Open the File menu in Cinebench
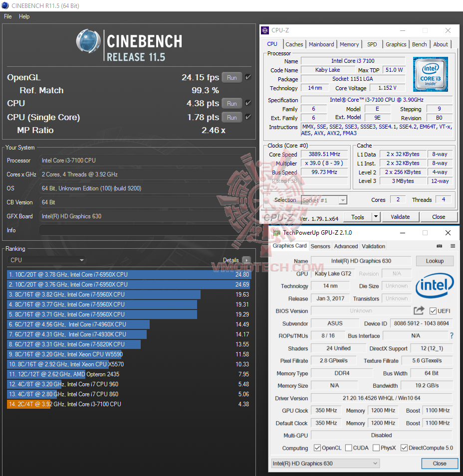The image size is (463, 476). click(x=8, y=16)
